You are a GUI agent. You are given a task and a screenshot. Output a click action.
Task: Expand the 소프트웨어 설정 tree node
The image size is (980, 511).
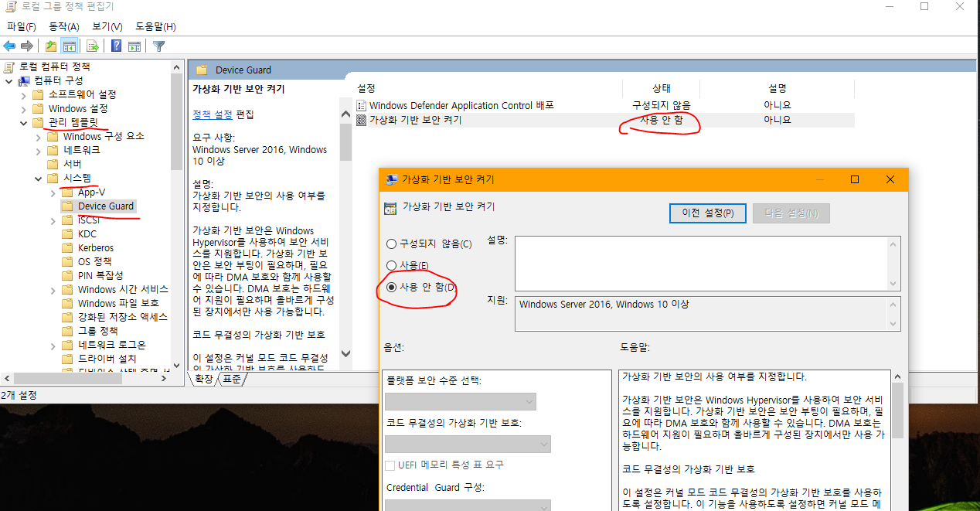click(x=23, y=94)
